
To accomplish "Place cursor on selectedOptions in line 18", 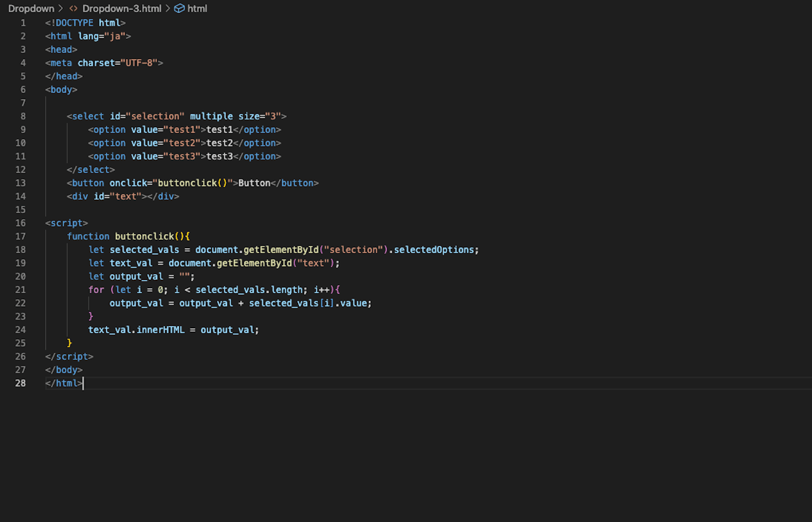I will (x=434, y=250).
